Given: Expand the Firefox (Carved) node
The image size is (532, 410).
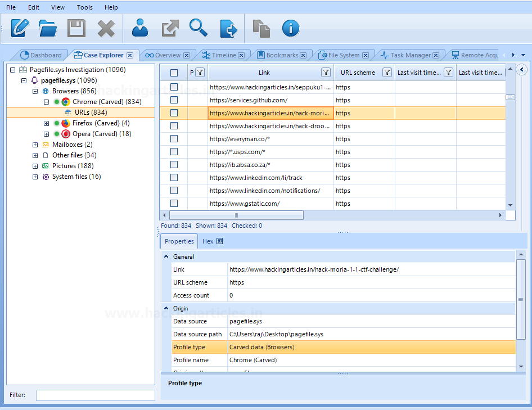Looking at the screenshot, I should [x=47, y=124].
